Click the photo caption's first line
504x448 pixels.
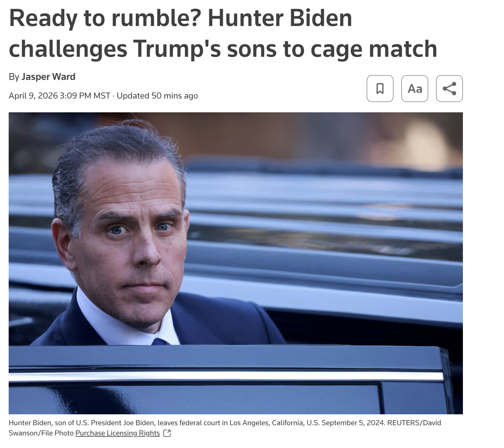pyautogui.click(x=225, y=423)
